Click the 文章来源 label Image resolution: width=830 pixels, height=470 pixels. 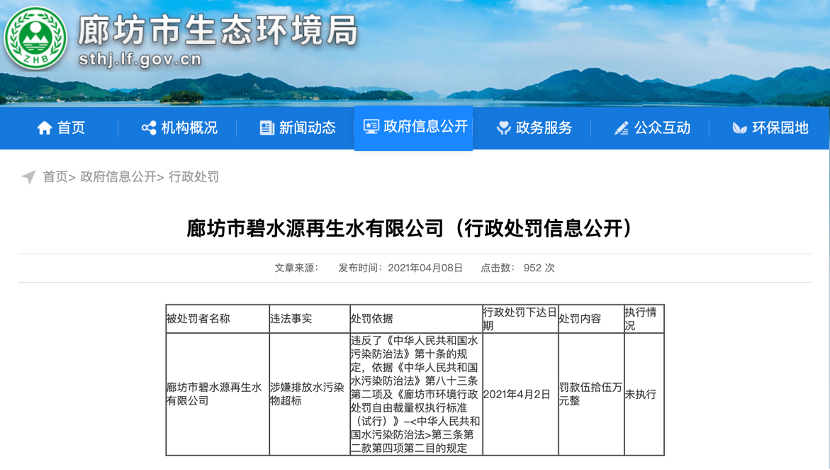(296, 268)
